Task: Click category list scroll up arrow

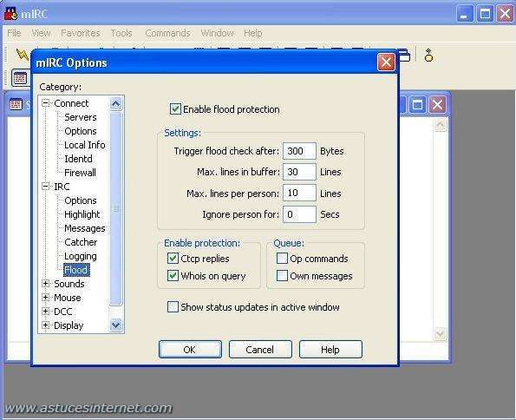Action: pyautogui.click(x=116, y=104)
